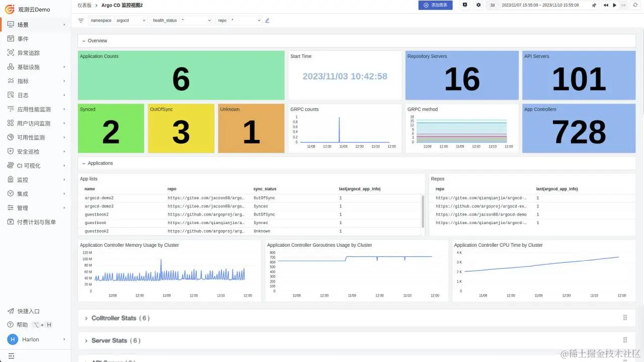Click the pencil edit icon after repo

tap(267, 21)
